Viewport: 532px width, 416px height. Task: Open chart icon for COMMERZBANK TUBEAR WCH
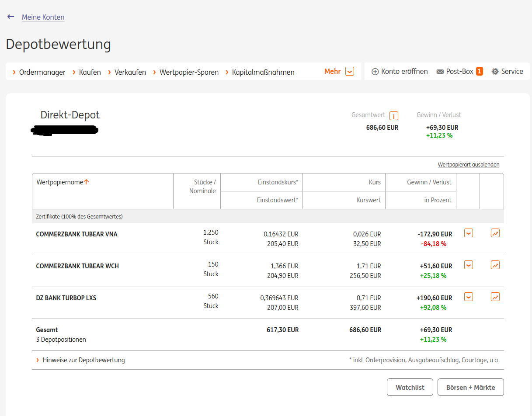(495, 265)
